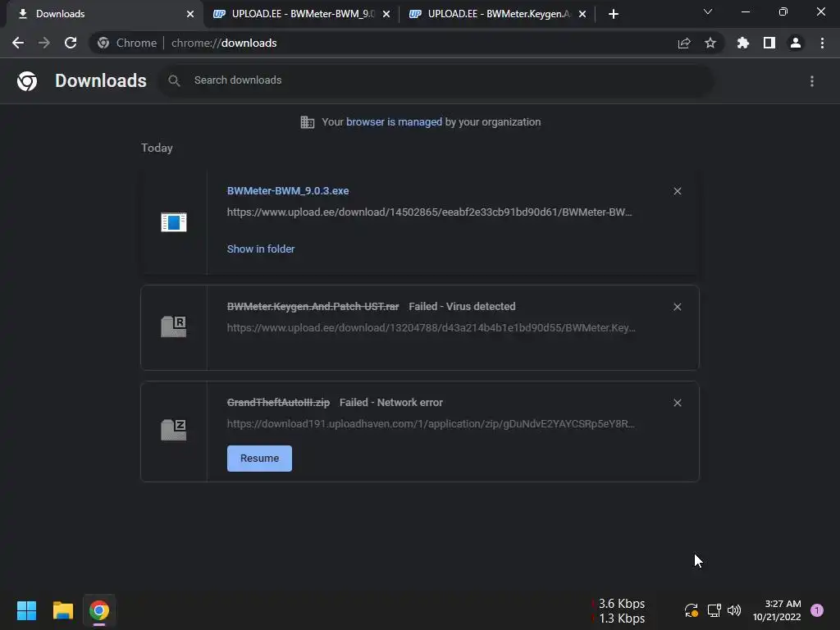
Task: Open the clock showing 3:27 AM
Action: click(x=778, y=610)
